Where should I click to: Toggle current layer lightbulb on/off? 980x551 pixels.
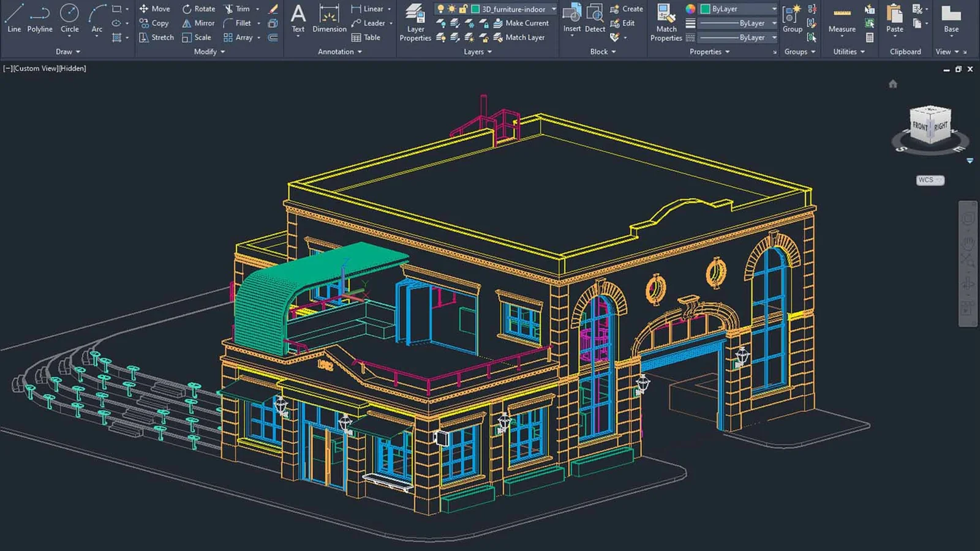(x=440, y=9)
